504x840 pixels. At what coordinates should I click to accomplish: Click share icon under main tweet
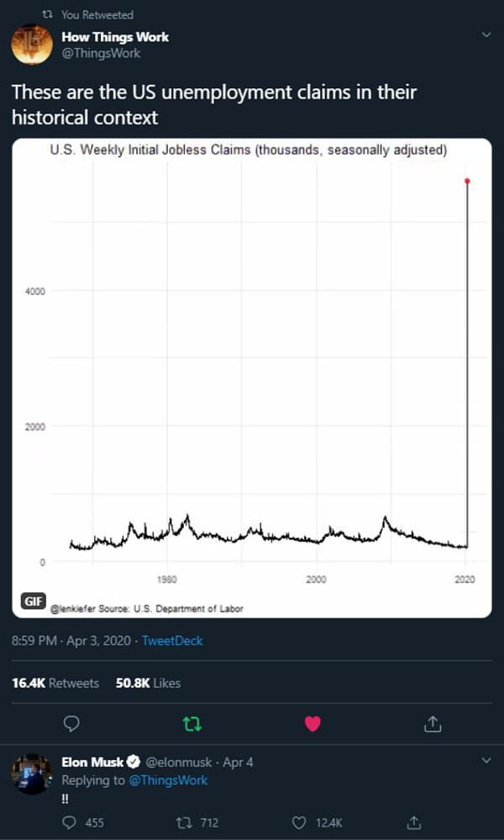click(x=433, y=723)
